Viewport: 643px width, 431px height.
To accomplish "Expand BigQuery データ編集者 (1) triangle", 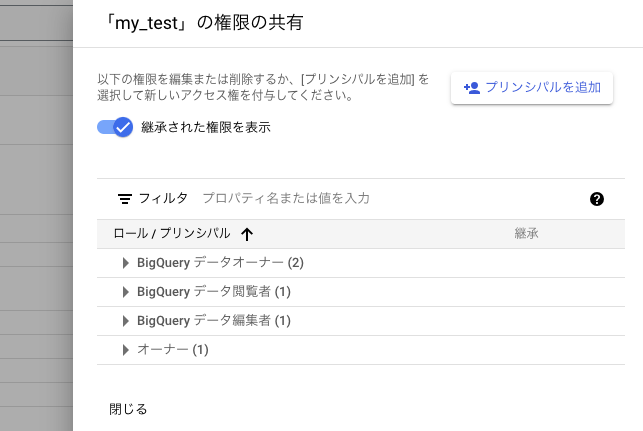I will 125,321.
